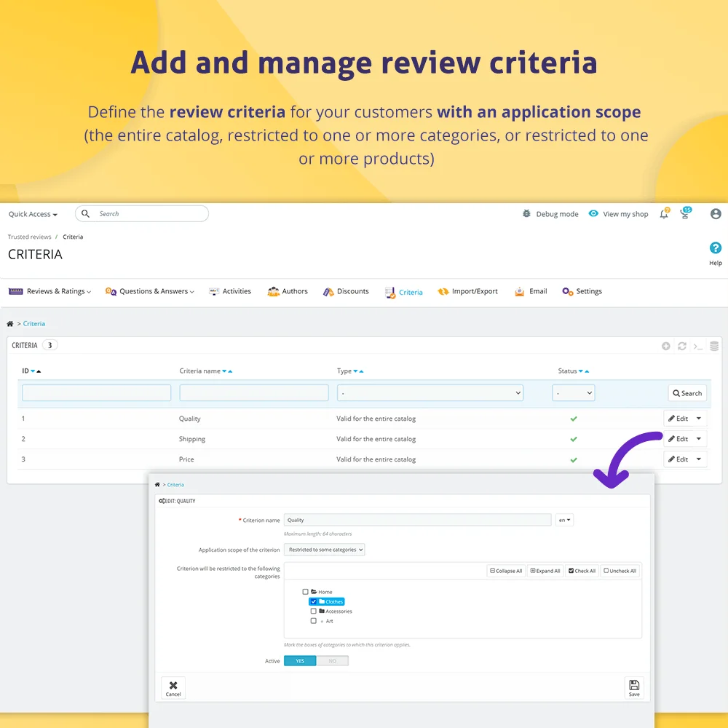Open the Type filter dropdown
The height and width of the screenshot is (728, 728).
pos(430,392)
